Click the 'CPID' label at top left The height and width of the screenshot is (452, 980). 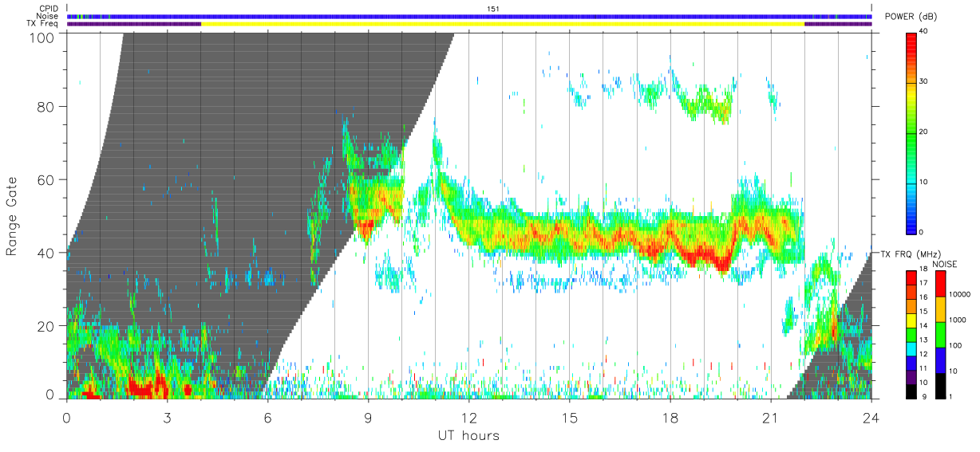pos(49,9)
